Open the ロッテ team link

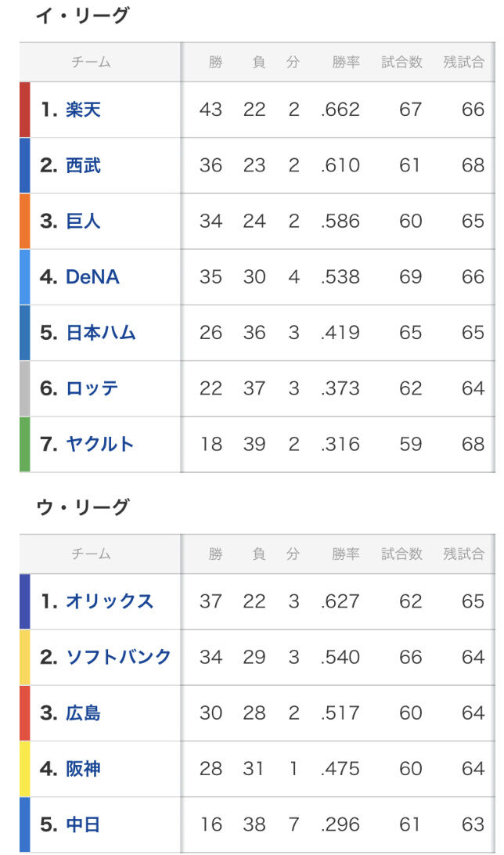(x=92, y=388)
